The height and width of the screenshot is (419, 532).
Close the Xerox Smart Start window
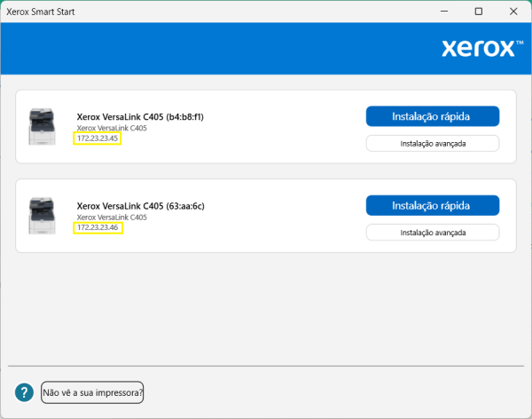[x=513, y=12]
